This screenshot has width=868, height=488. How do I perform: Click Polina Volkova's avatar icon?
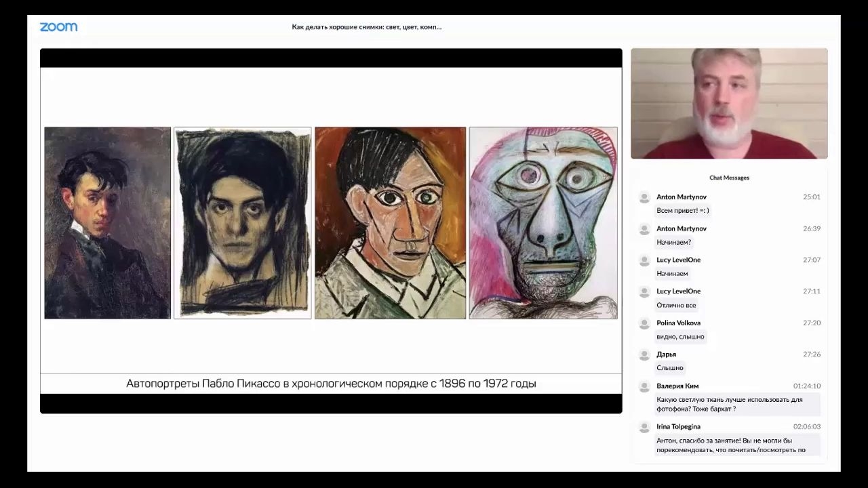click(x=644, y=323)
